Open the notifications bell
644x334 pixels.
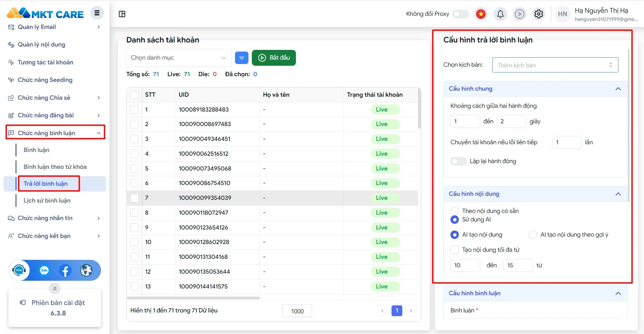pos(500,14)
